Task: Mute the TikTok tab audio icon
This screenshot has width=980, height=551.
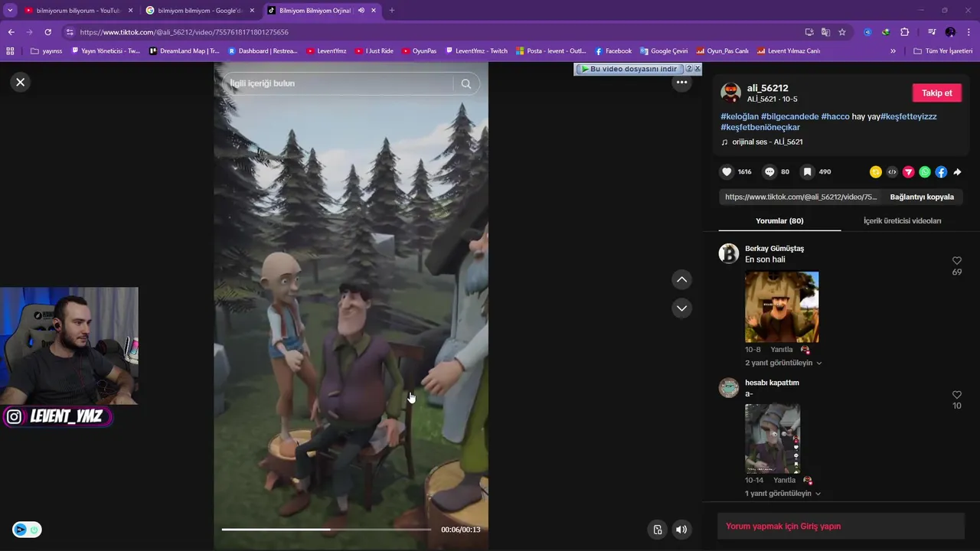Action: (x=361, y=11)
